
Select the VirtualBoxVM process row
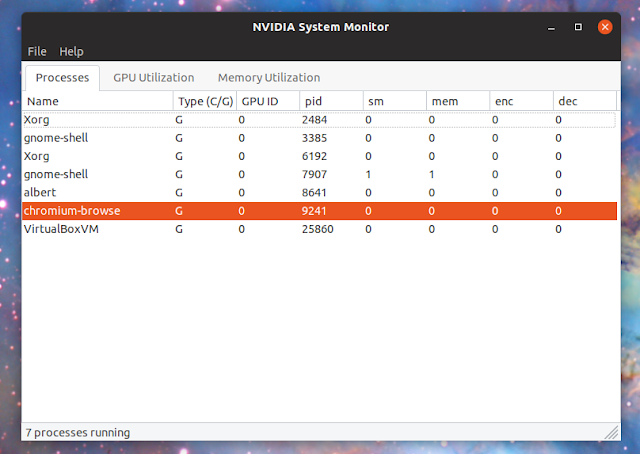[x=319, y=229]
